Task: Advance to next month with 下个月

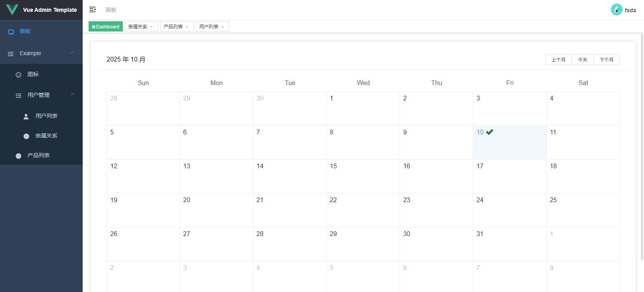Action: click(606, 60)
